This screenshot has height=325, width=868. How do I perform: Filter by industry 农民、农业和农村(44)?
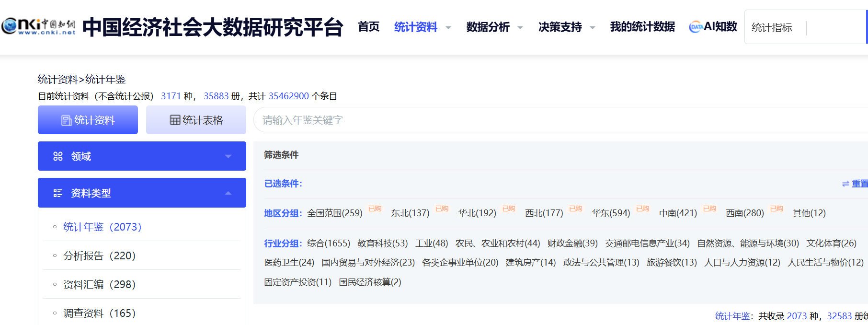[x=498, y=243]
